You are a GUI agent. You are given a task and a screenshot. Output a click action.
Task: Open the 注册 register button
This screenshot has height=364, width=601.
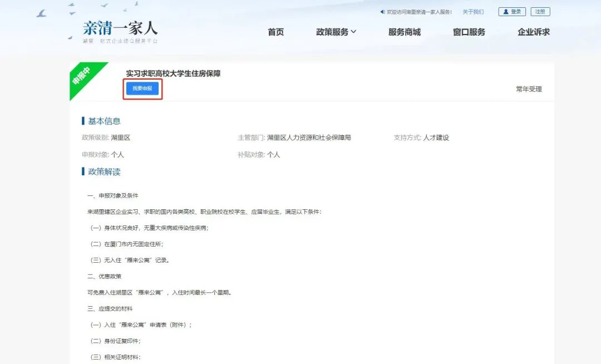pyautogui.click(x=540, y=12)
